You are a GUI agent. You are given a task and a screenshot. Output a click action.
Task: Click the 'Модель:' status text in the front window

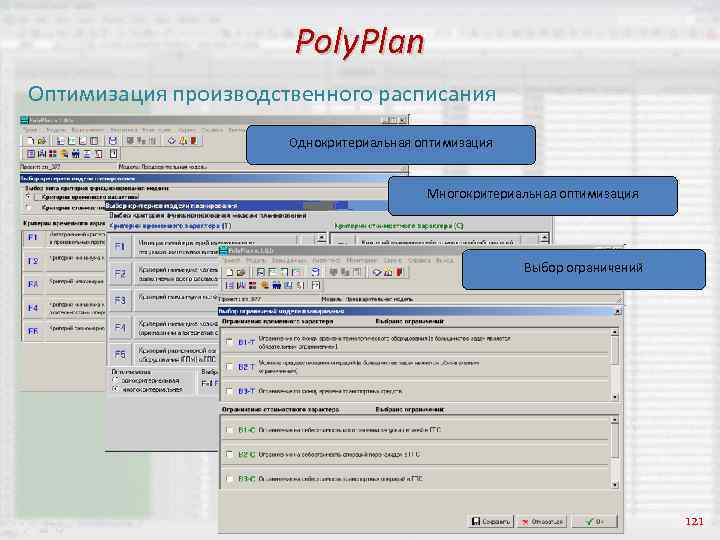click(x=332, y=299)
